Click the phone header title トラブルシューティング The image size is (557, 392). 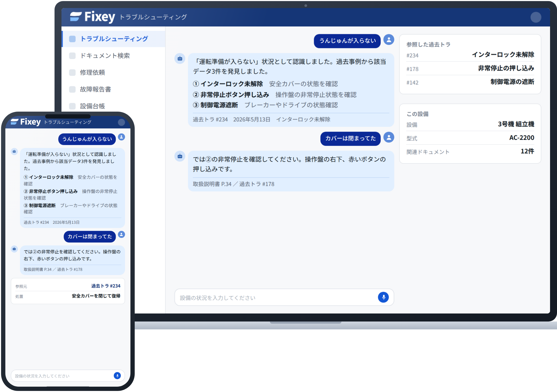pyautogui.click(x=68, y=122)
